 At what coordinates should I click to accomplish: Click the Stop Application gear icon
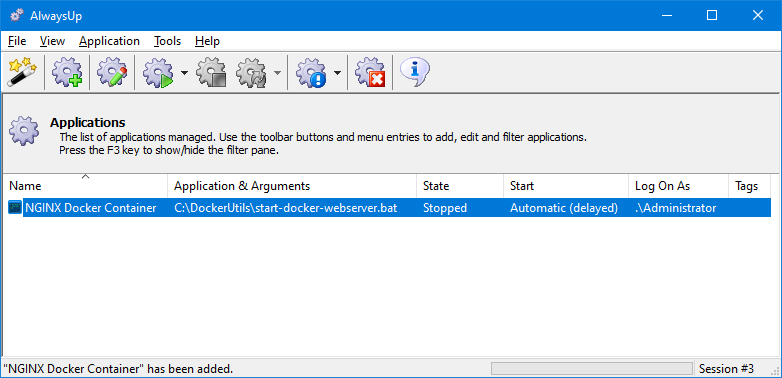pyautogui.click(x=211, y=73)
